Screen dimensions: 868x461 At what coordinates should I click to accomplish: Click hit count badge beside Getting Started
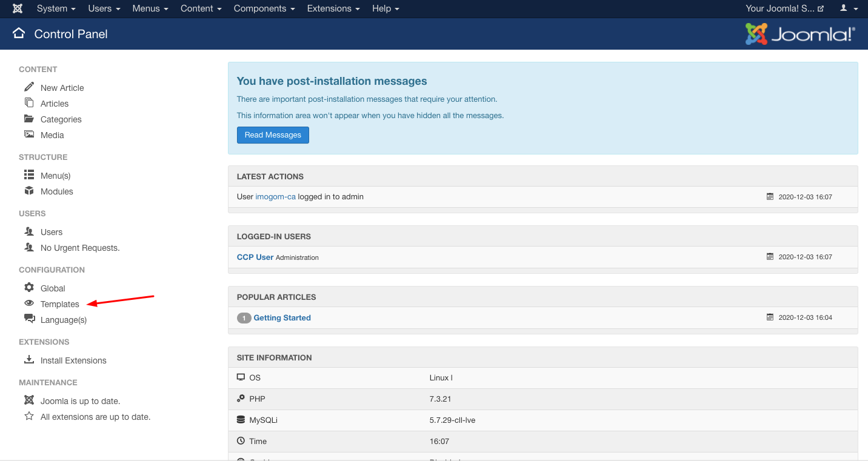[x=244, y=318]
